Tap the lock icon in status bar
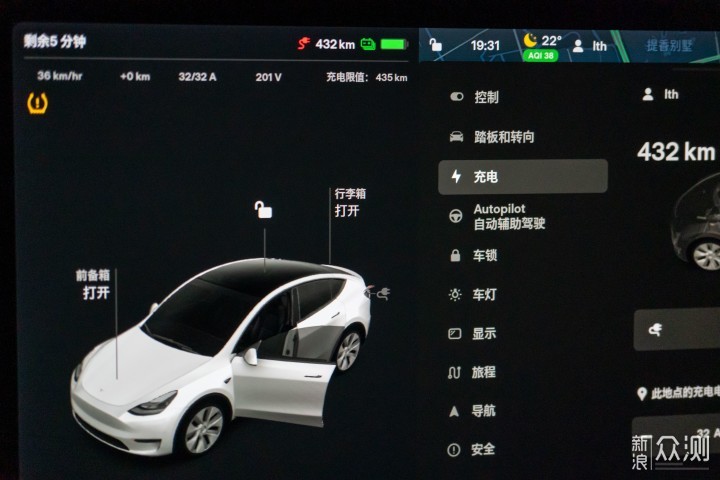720x480 pixels. (435, 45)
